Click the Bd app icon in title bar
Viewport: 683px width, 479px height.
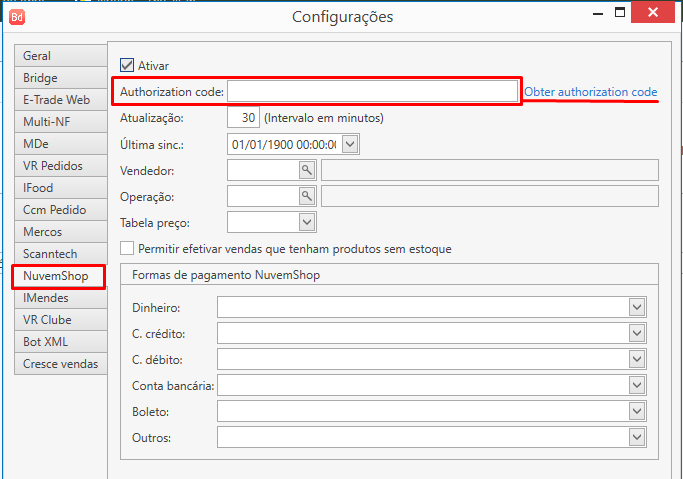[x=17, y=17]
